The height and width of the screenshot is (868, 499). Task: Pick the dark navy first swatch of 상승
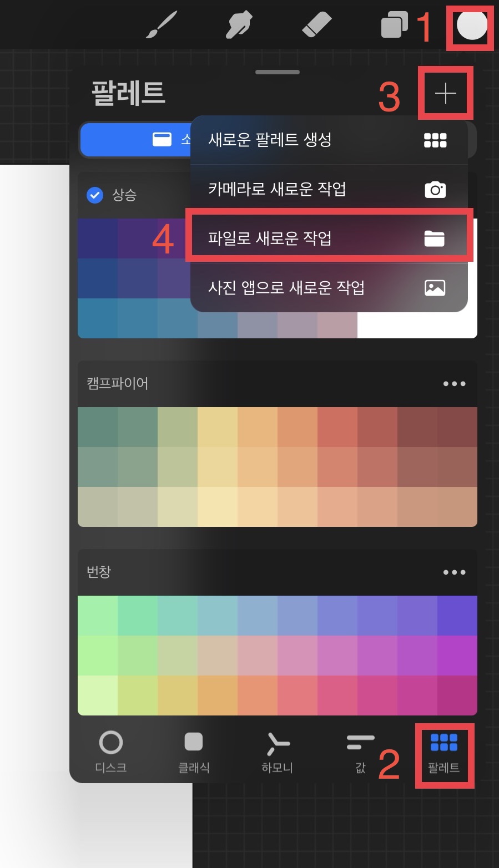click(98, 238)
